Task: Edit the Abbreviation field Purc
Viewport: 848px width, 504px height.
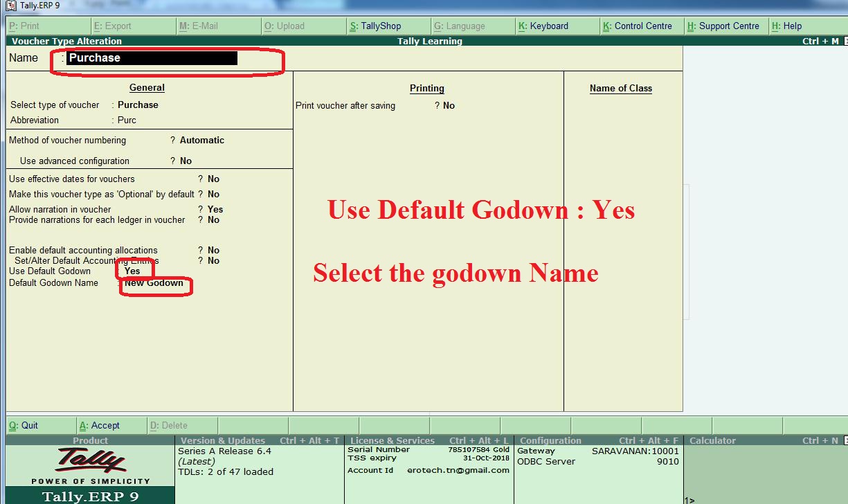Action: click(x=127, y=120)
